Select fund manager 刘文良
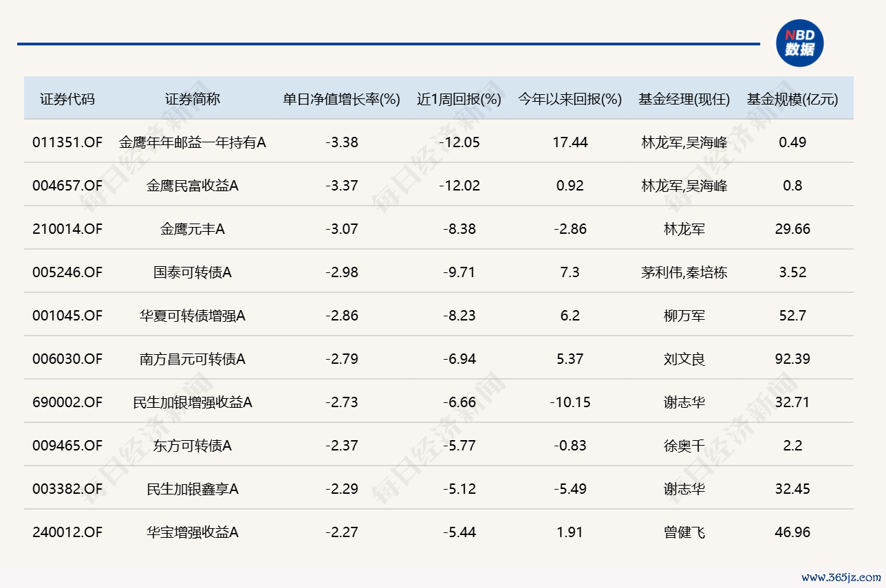886x588 pixels. click(x=684, y=359)
